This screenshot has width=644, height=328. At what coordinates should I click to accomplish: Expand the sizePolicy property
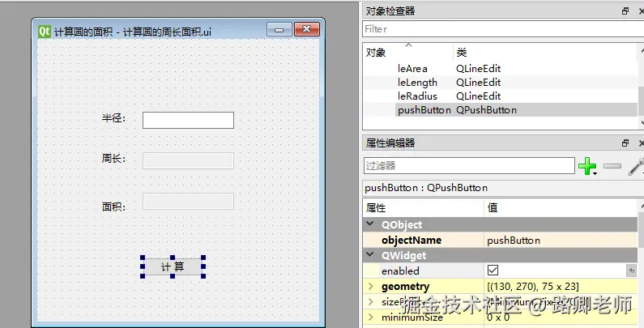(371, 302)
